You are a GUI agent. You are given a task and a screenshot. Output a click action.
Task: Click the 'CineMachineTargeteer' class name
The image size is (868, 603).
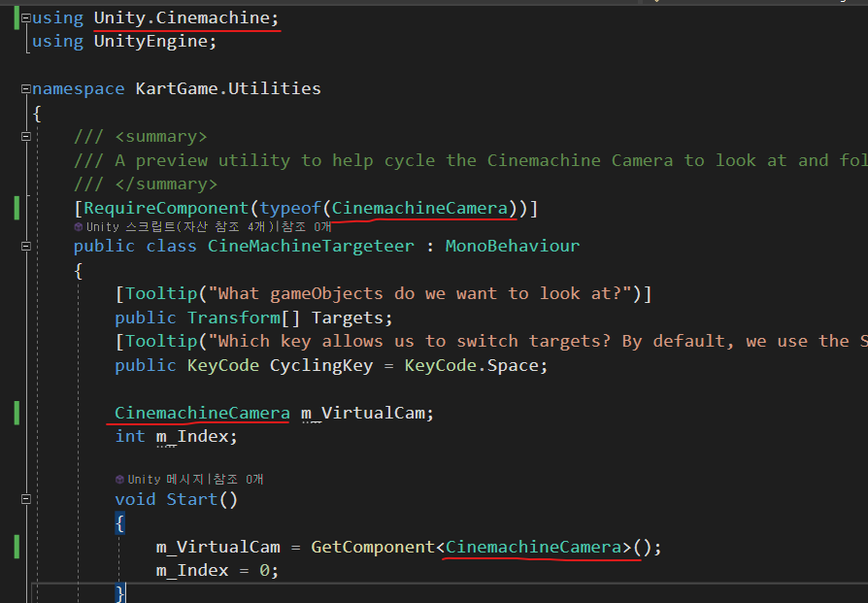(x=311, y=246)
